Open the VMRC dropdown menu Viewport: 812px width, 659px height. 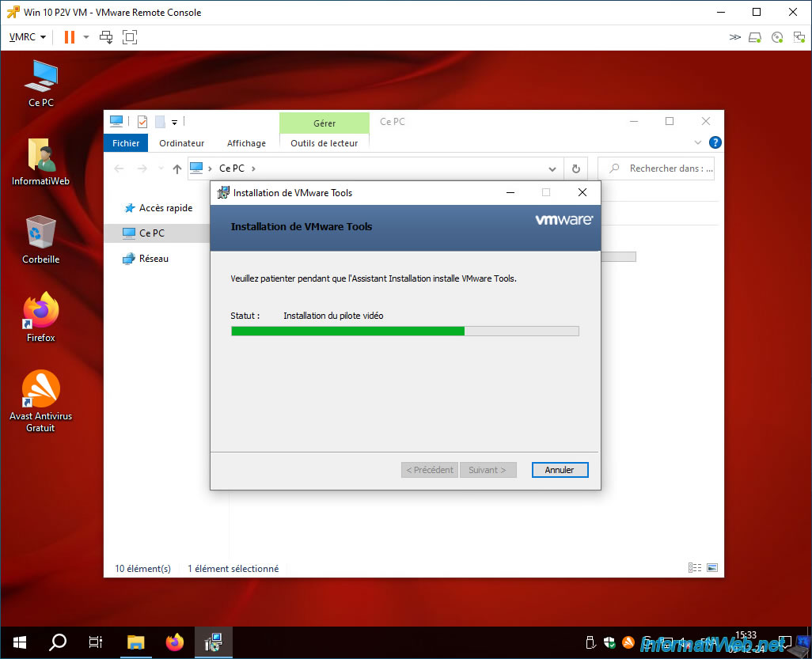(x=28, y=37)
